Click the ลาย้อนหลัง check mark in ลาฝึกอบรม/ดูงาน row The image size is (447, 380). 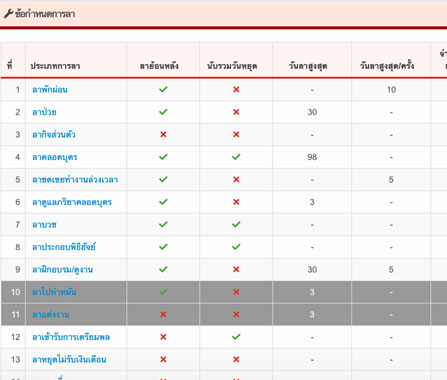(x=163, y=269)
